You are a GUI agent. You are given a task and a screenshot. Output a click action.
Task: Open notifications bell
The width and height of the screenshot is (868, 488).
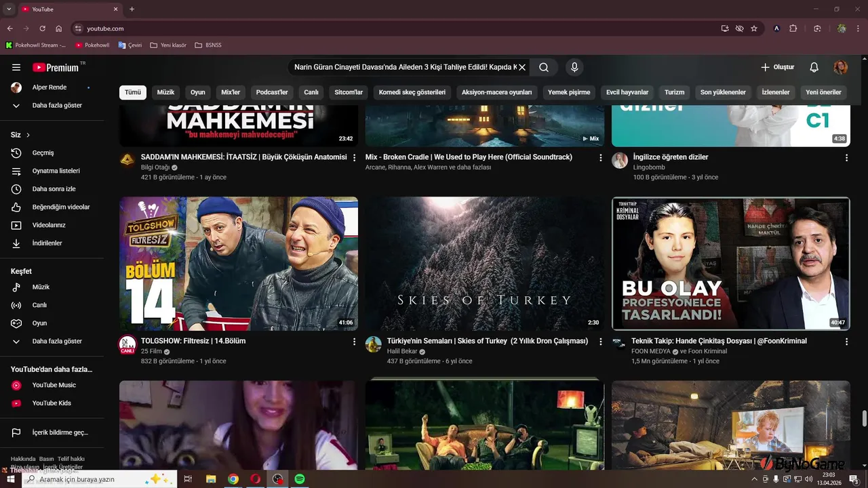814,67
